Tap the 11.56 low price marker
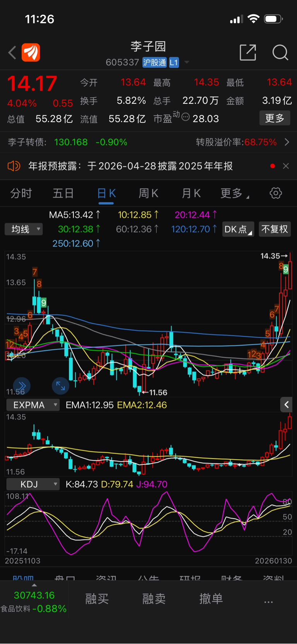The image size is (297, 644). click(x=155, y=392)
